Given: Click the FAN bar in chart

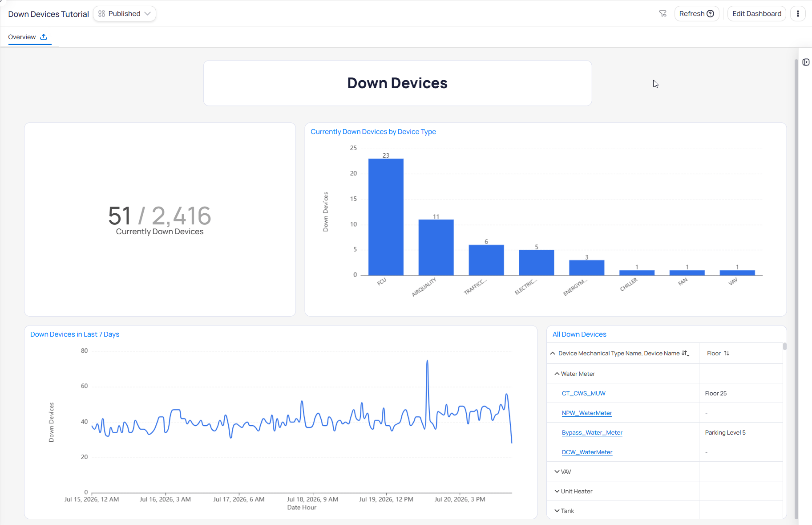Looking at the screenshot, I should point(687,273).
